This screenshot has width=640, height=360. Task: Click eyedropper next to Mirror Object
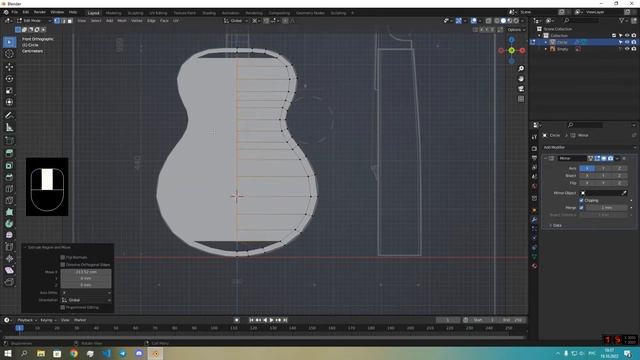624,193
